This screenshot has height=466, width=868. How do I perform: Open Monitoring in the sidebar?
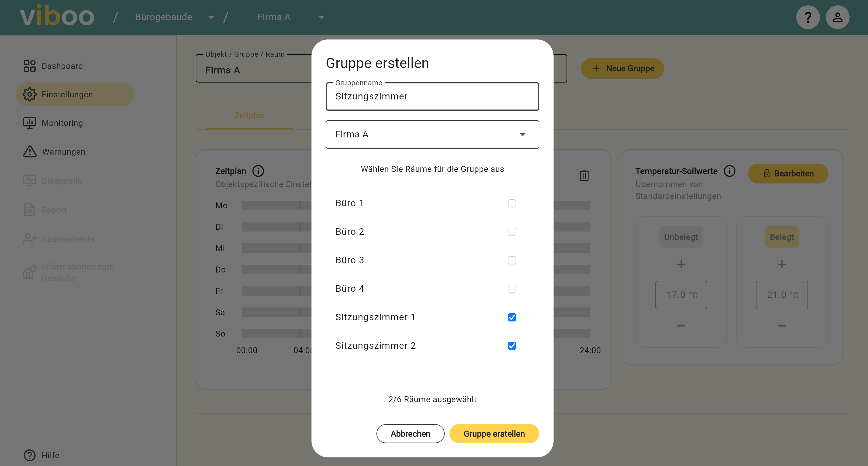pos(62,123)
